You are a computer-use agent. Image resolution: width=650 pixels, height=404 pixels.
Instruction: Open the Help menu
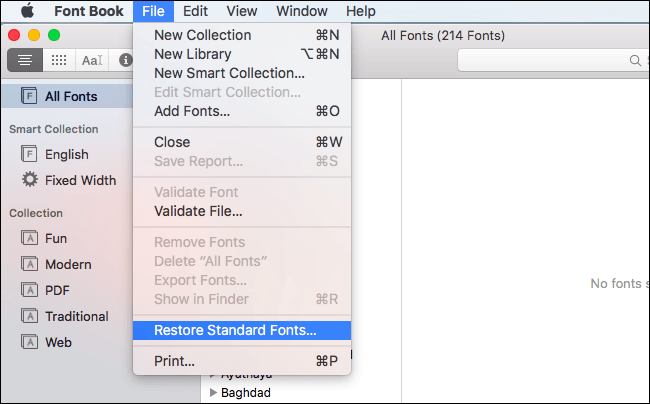360,11
